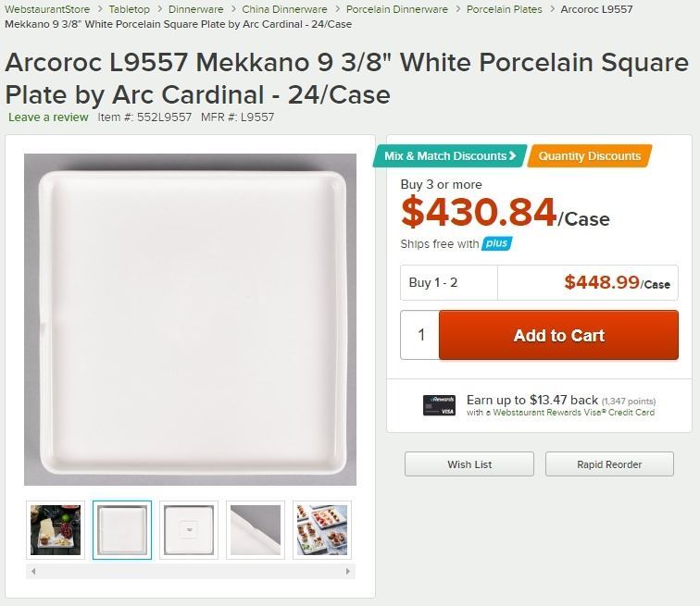This screenshot has height=606, width=700.
Task: Click the Rapid Reorder button
Action: tap(609, 464)
